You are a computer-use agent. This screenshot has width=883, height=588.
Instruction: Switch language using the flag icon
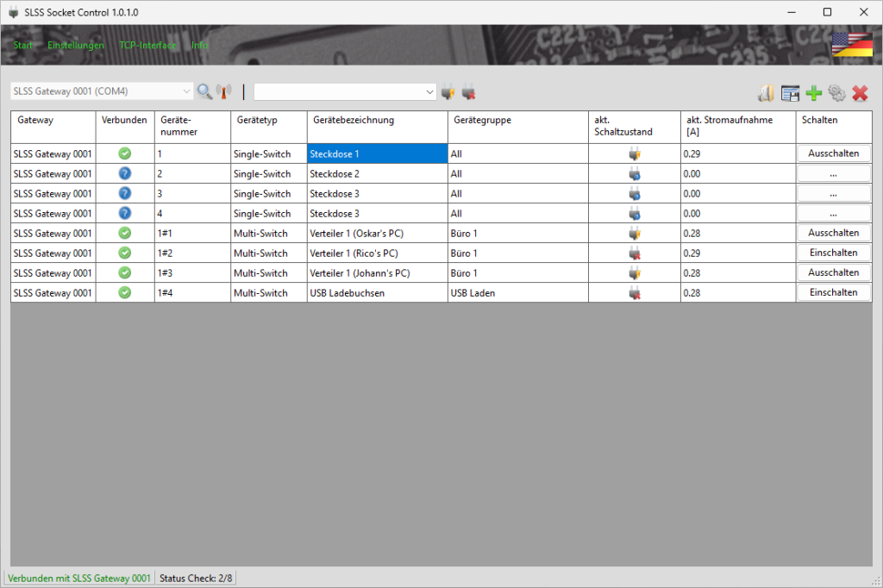pyautogui.click(x=851, y=45)
